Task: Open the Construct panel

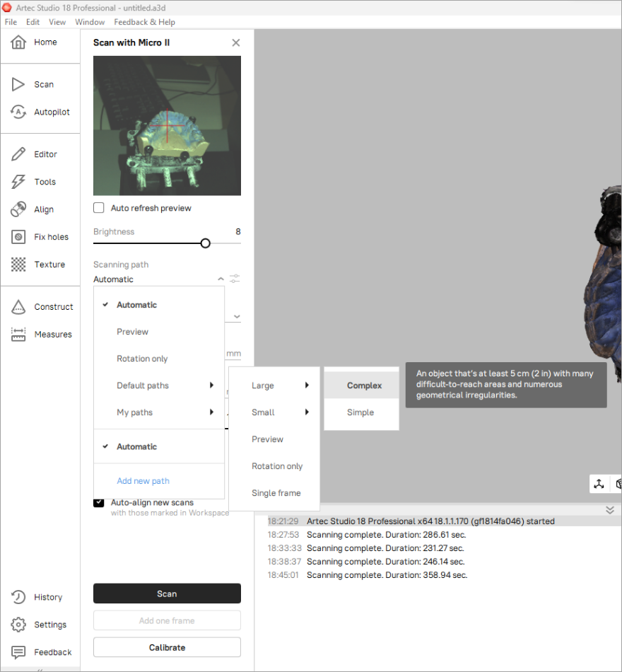Action: click(42, 307)
